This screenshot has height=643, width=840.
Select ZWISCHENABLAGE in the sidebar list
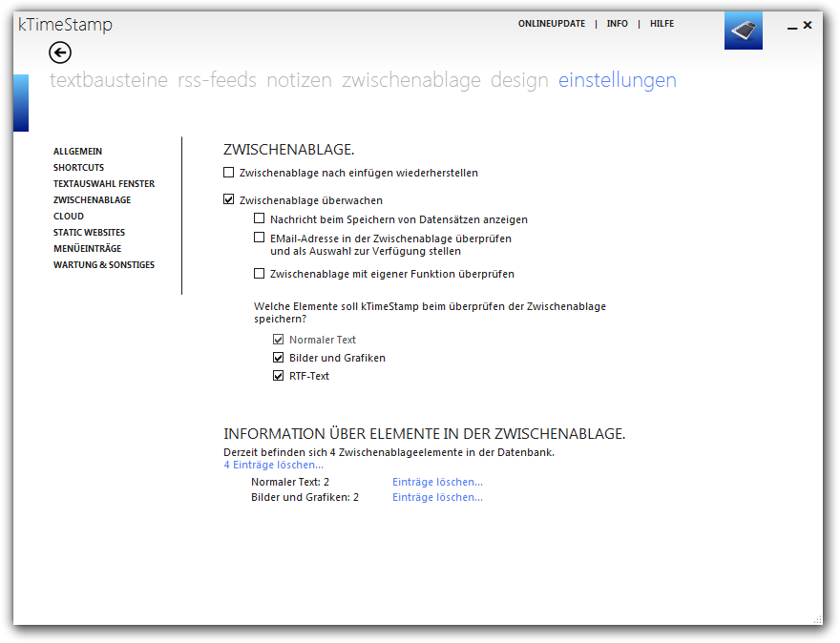point(93,199)
